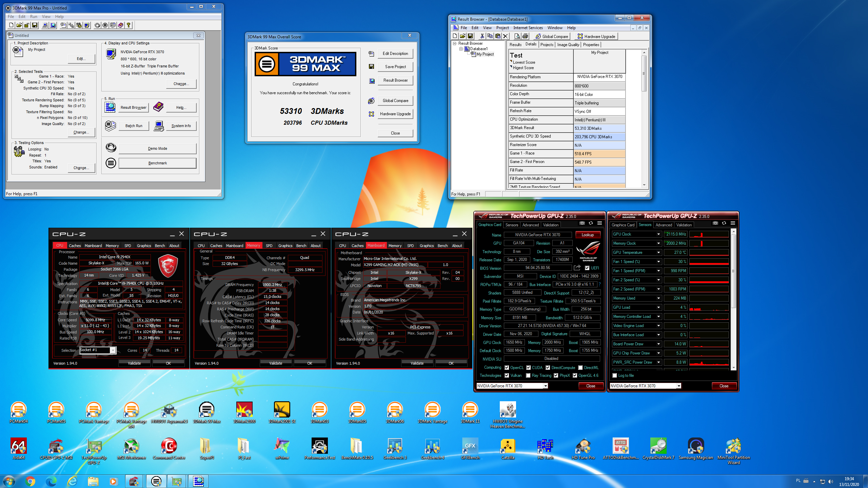Expand the GPU Clock sensor dropdown
868x488 pixels.
658,234
